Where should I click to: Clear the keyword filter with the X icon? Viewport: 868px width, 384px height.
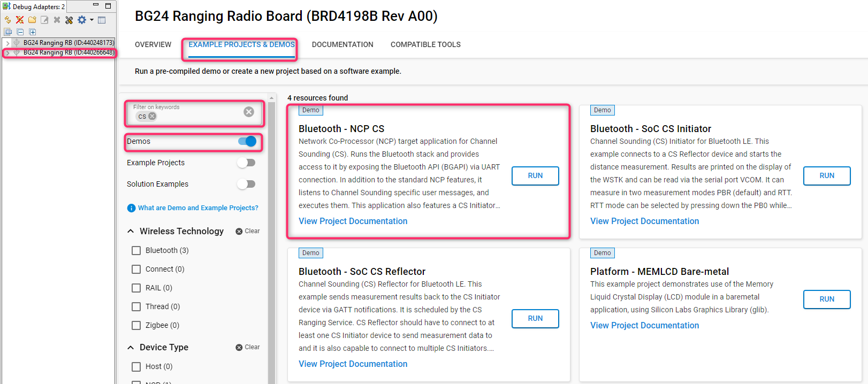point(249,112)
